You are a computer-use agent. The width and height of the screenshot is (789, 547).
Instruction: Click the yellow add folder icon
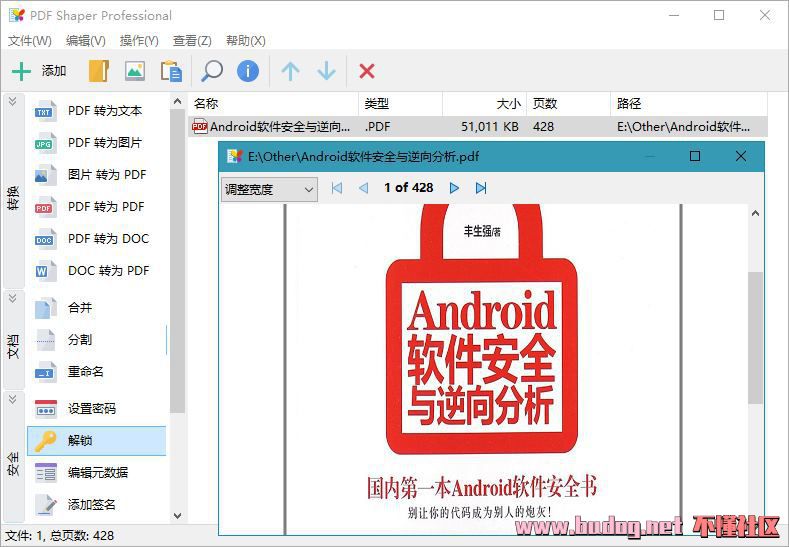pos(99,71)
